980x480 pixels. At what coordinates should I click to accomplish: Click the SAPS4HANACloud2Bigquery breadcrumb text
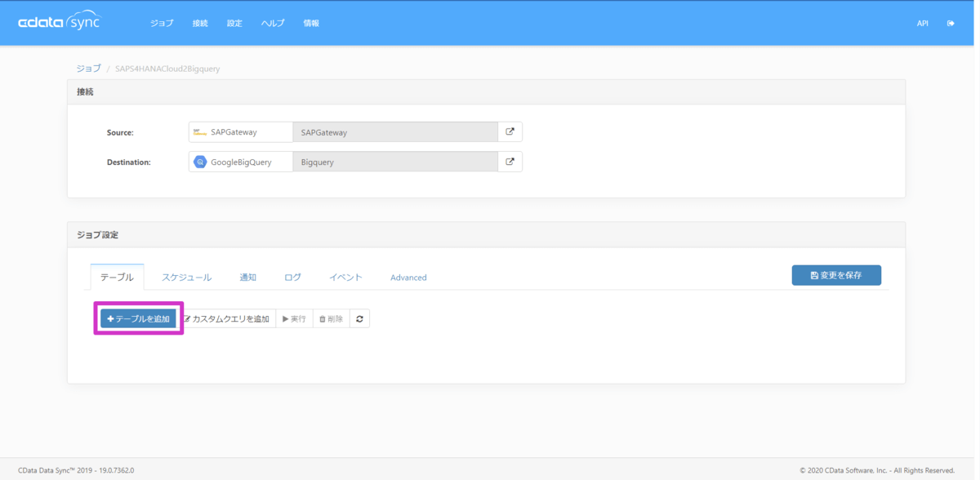pos(167,69)
